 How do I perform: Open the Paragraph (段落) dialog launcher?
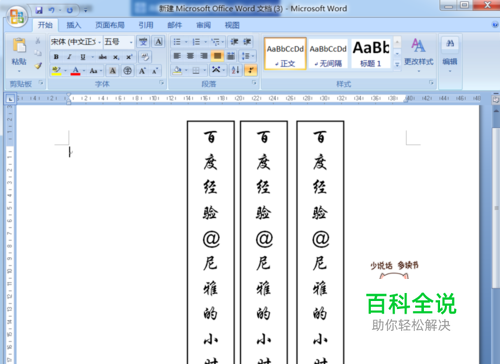[254, 82]
